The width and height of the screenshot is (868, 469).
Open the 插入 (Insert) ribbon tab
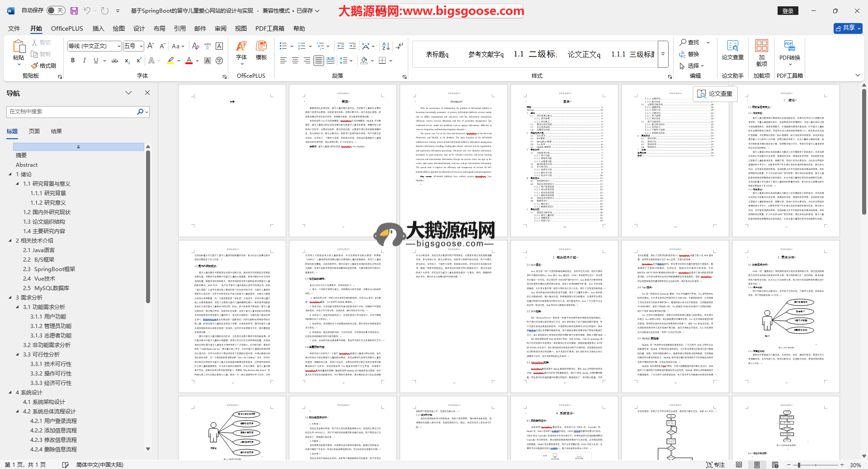(98, 28)
